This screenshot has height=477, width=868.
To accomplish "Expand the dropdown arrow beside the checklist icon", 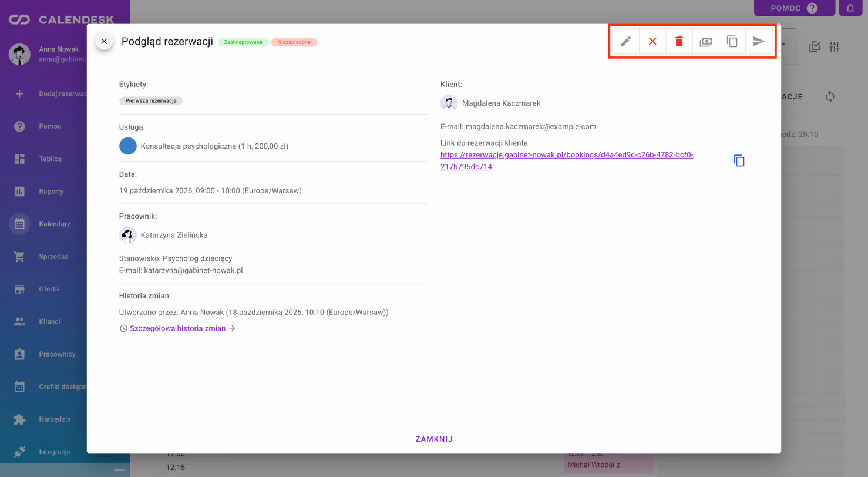I will pos(785,45).
